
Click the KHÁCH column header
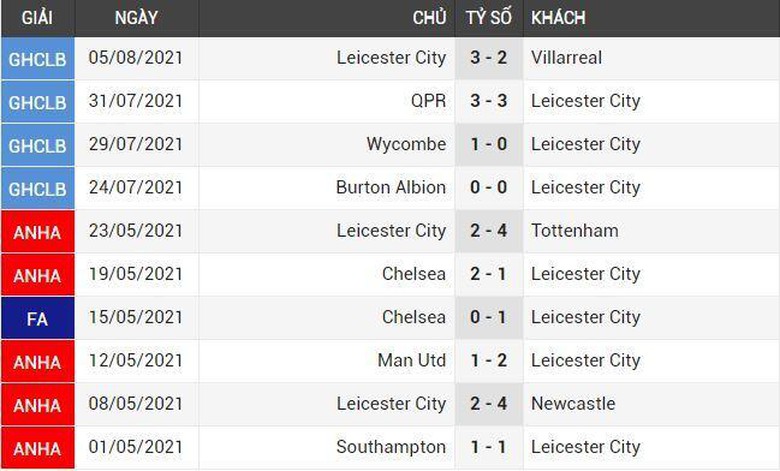[x=558, y=18]
